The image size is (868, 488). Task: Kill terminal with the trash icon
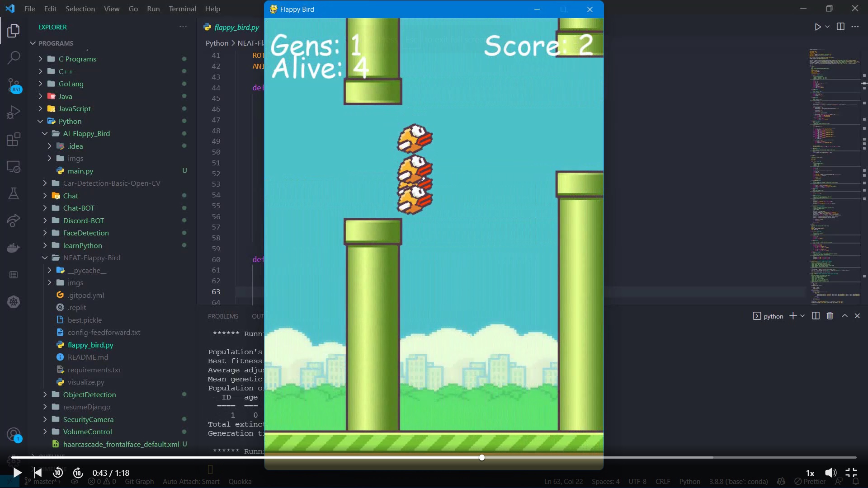click(x=830, y=316)
